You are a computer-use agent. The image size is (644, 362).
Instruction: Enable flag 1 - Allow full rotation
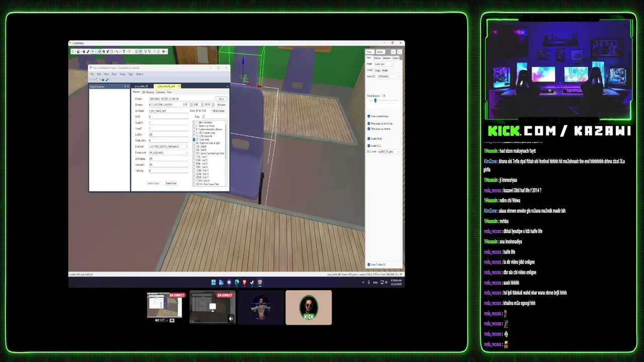point(194,123)
